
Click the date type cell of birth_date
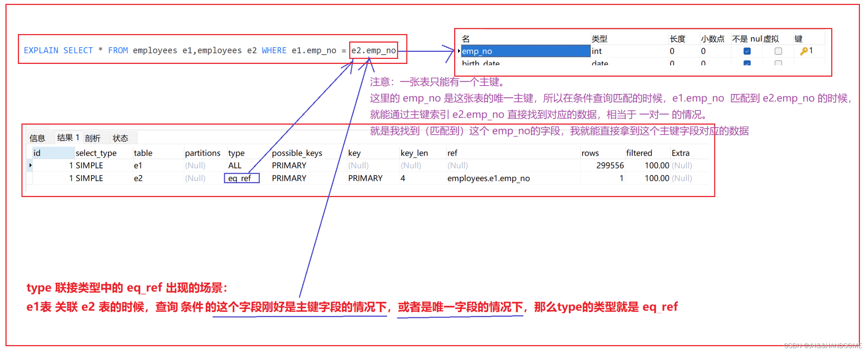600,63
